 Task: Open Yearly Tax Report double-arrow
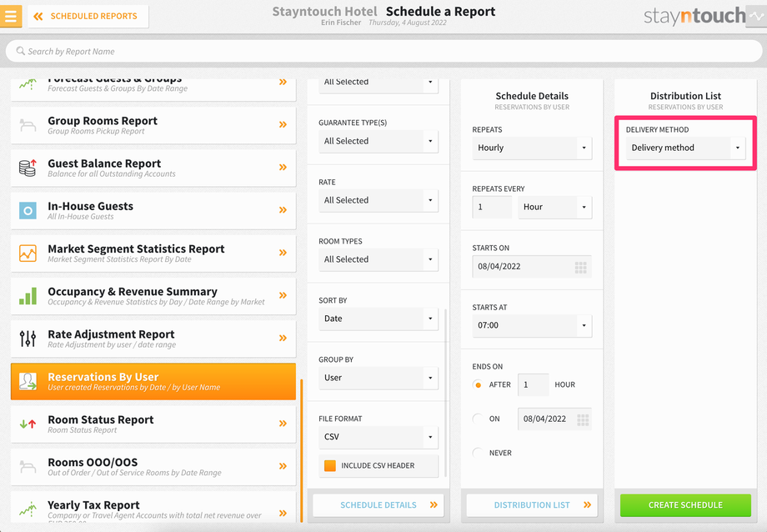[283, 513]
